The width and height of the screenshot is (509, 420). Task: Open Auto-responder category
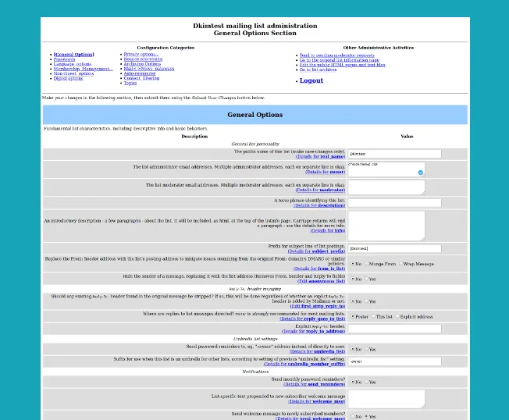(x=140, y=73)
